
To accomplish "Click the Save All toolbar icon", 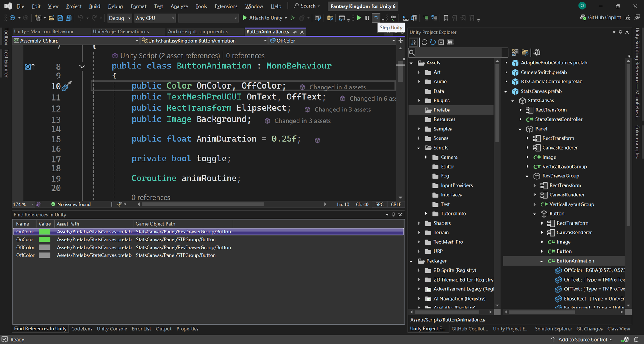I will tap(68, 18).
